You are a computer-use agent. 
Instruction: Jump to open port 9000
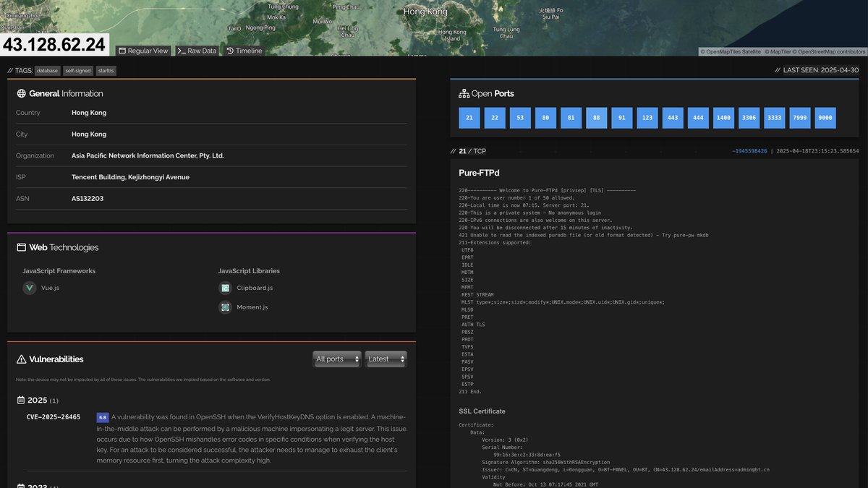click(x=825, y=118)
